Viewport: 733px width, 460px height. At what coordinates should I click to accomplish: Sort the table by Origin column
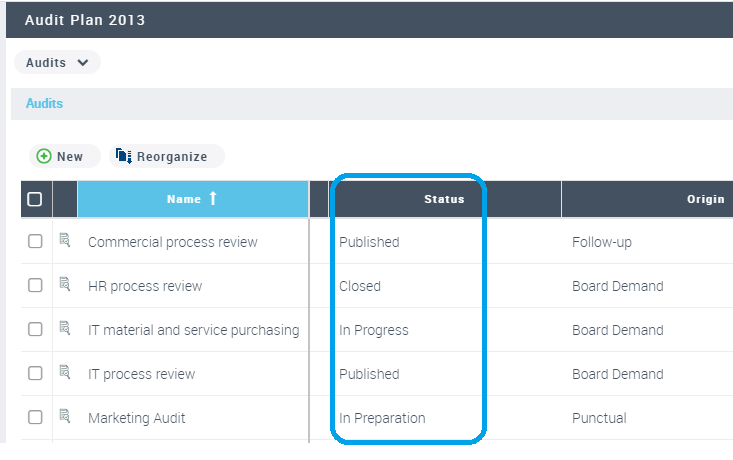704,199
